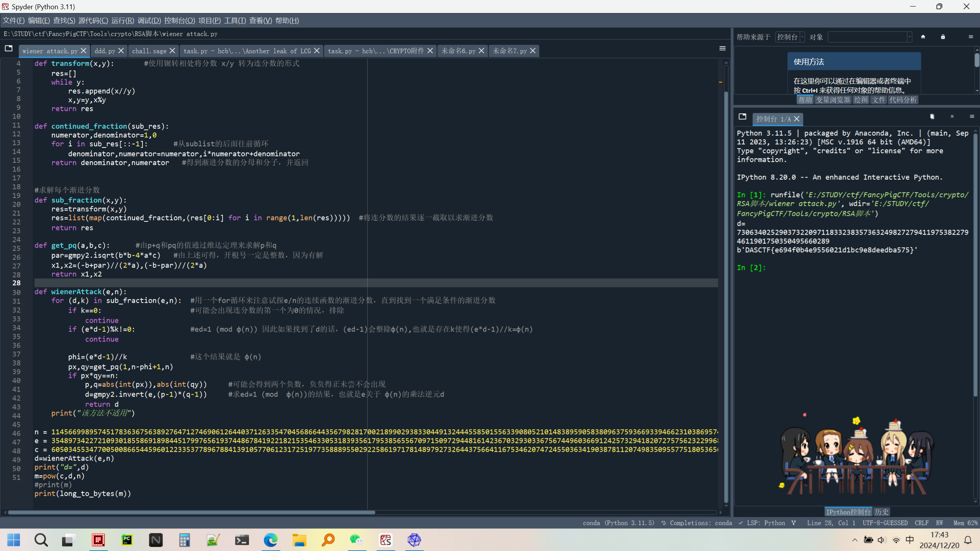Image resolution: width=980 pixels, height=551 pixels.
Task: Close the 未命名7.py tab
Action: pyautogui.click(x=533, y=51)
